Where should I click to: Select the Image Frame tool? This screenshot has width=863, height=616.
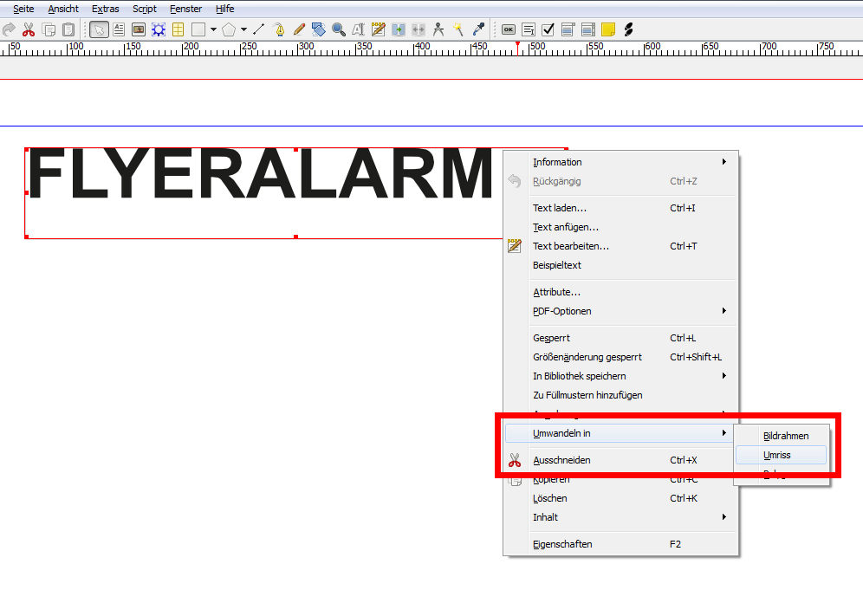[138, 29]
